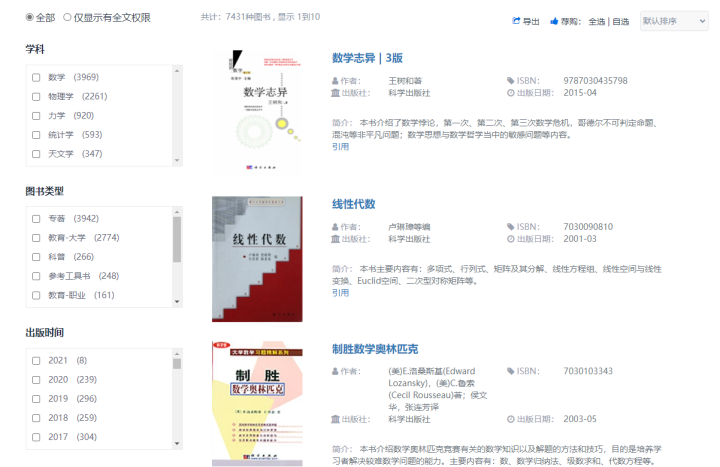Click the ISBN tag icon for 制胜数学奥林匹克

pos(510,371)
